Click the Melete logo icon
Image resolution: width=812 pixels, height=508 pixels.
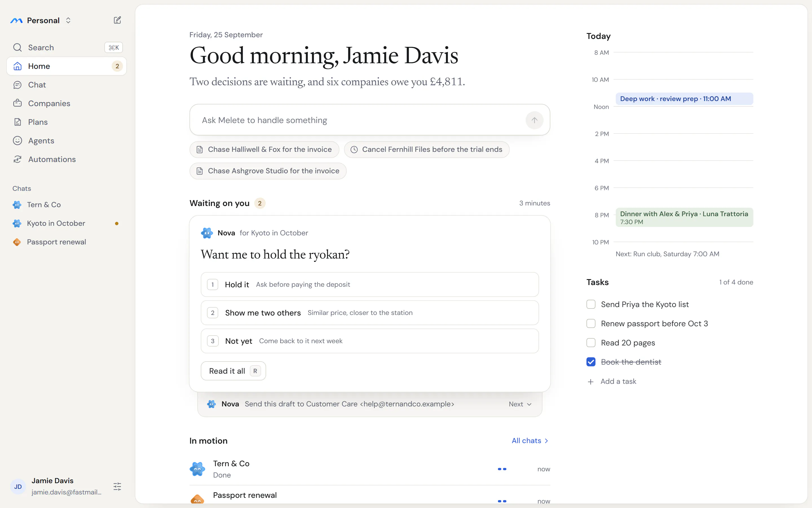(16, 21)
